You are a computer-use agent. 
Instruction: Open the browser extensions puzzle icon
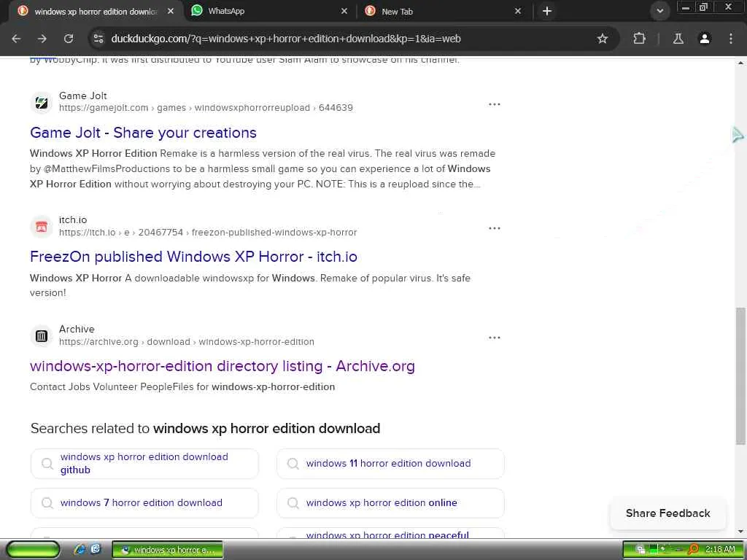click(639, 39)
